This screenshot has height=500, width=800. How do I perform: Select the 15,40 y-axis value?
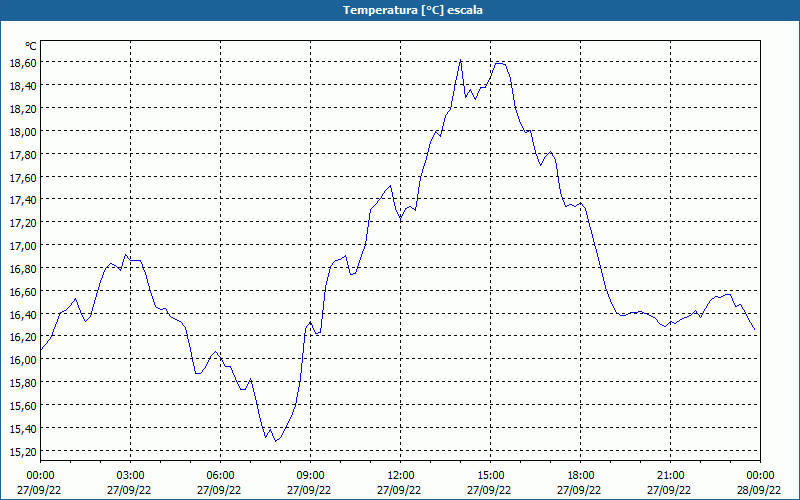23,429
